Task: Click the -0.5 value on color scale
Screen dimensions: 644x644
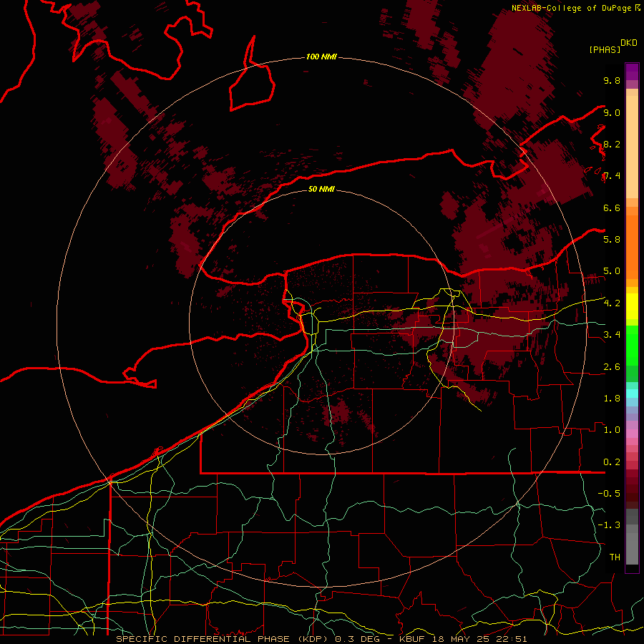Action: [609, 494]
